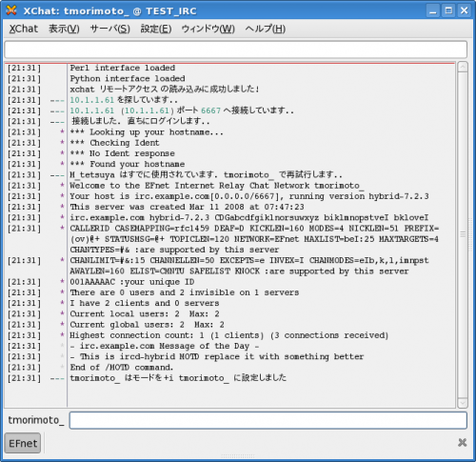Click the chat area scrollbar thumb

coord(463,235)
